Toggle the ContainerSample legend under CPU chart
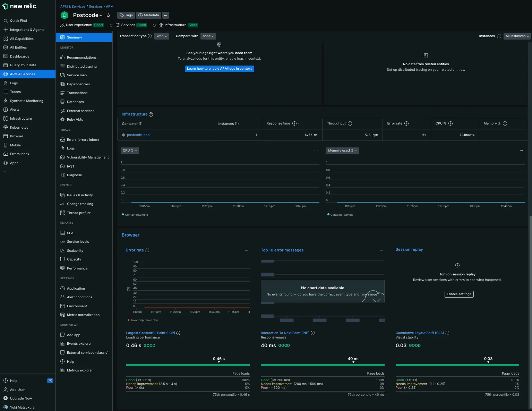This screenshot has width=532, height=411. pos(136,215)
